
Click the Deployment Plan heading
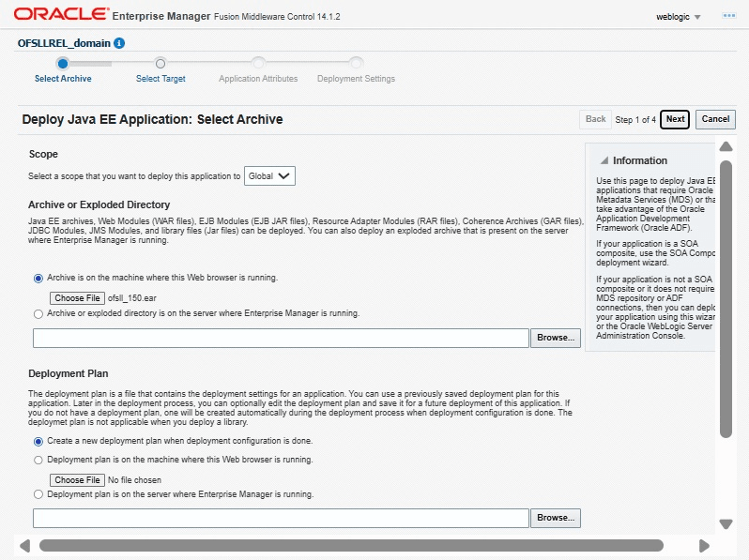pyautogui.click(x=69, y=373)
